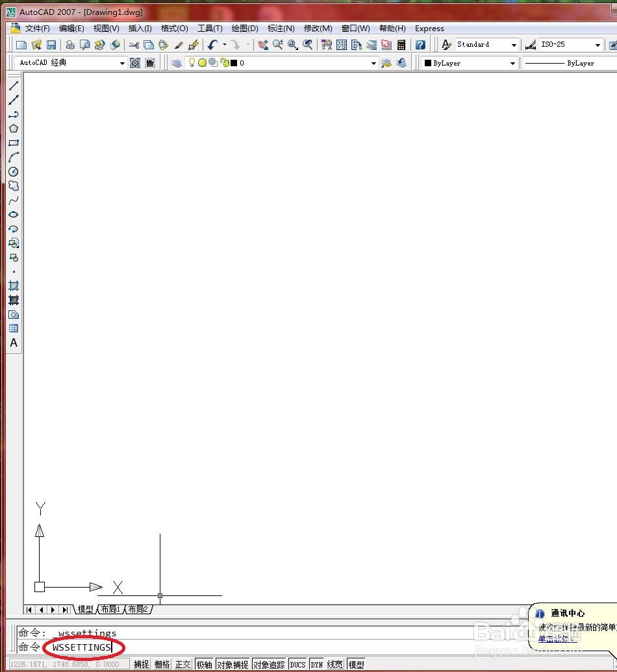Screen dimensions: 617x672
Task: Open the 工具(T) menu
Action: (210, 29)
